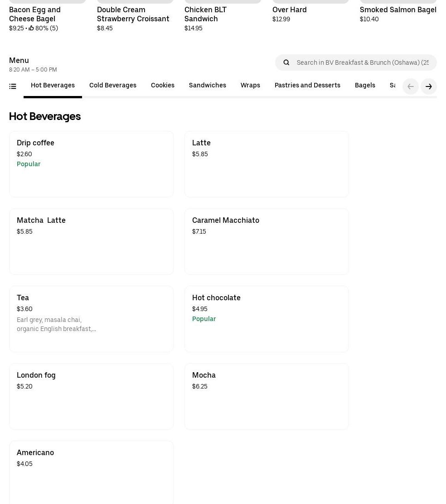Viewport: 446px width, 504px height.
Task: Switch to the Cold Beverages tab
Action: 112,86
